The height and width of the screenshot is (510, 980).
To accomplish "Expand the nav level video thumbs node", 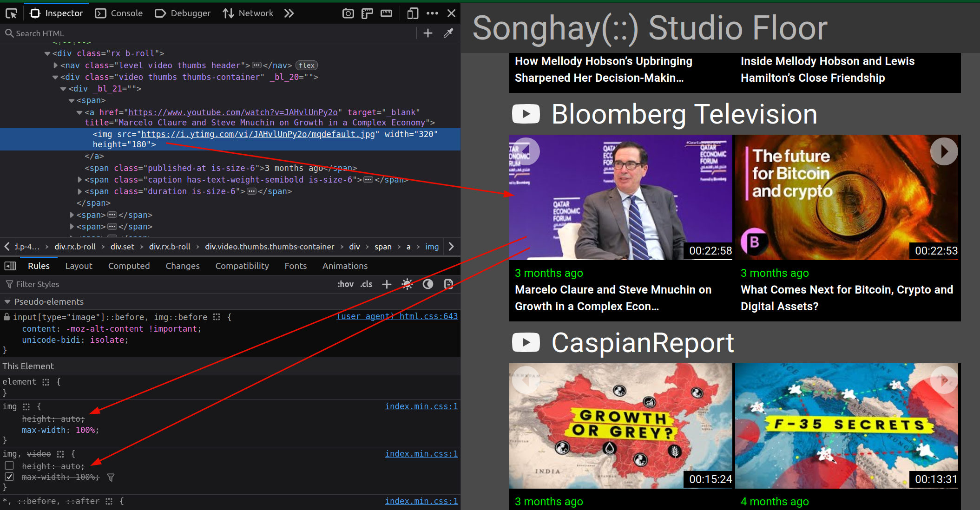I will tap(56, 65).
